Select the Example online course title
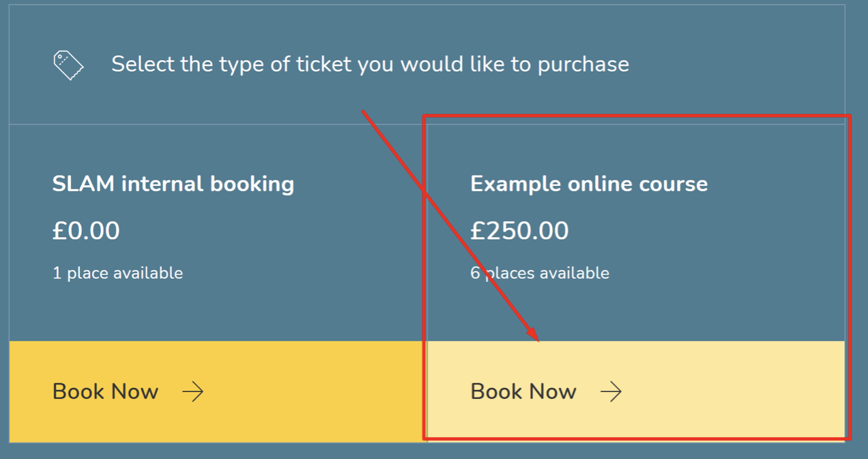 tap(589, 184)
